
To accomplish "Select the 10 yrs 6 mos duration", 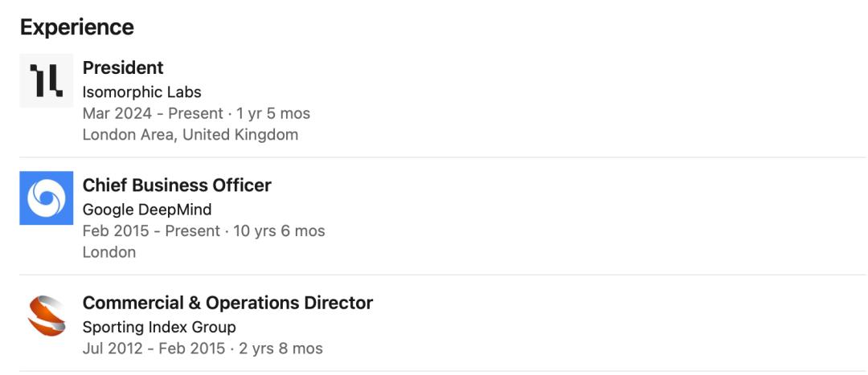I will pos(280,230).
